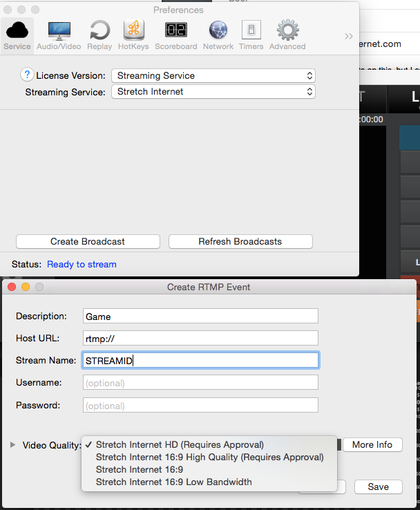Screen dimensions: 420x510
Task: Click the License Version help icon
Action: (x=27, y=75)
